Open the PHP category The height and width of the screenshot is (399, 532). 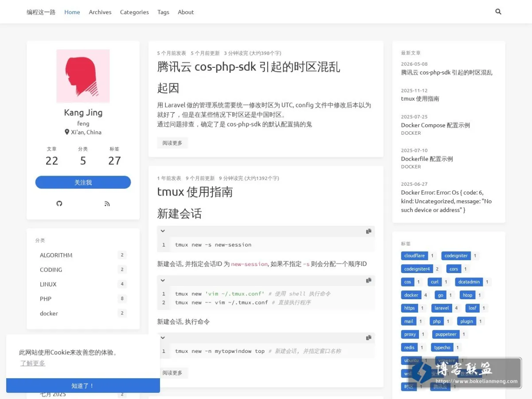click(x=83, y=299)
